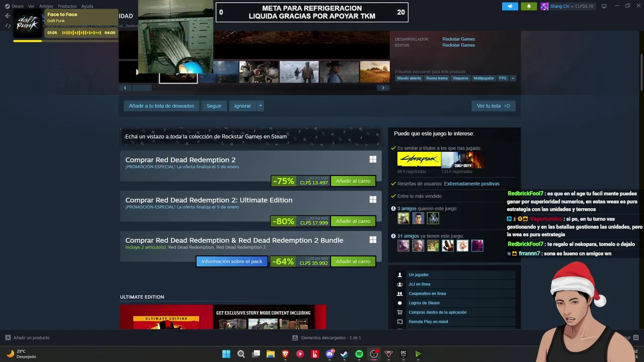
Task: Expand the Ignorar options dropdown arrow
Action: point(260,106)
